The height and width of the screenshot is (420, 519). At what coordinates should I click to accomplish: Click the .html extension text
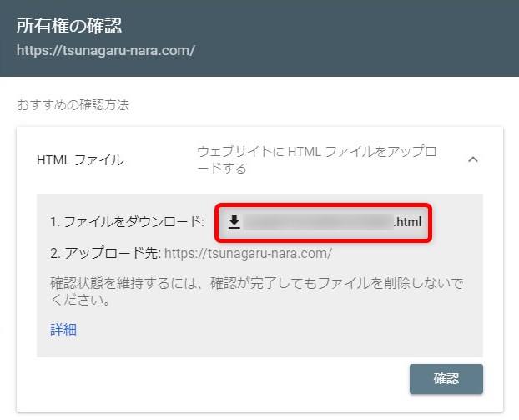tap(407, 221)
